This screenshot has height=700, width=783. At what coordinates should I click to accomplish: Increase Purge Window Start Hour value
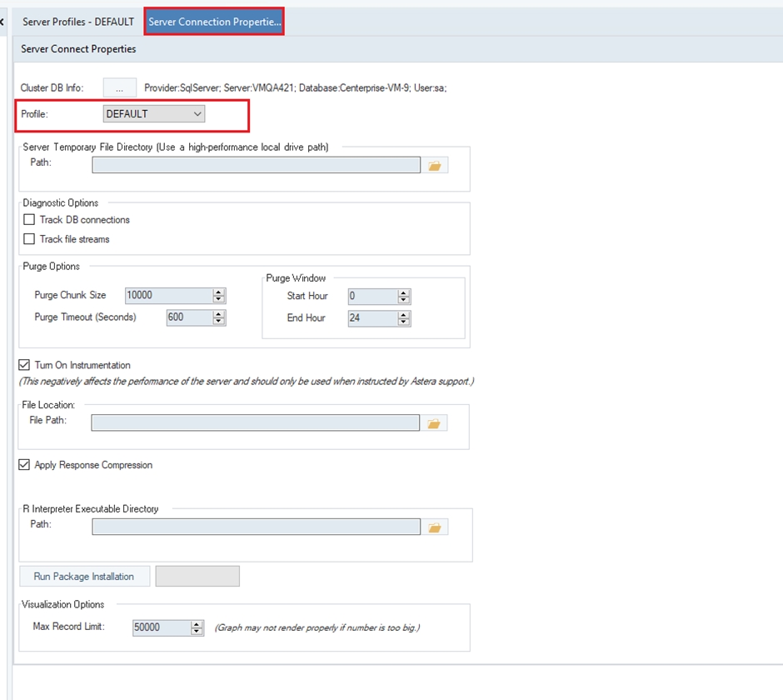point(404,292)
